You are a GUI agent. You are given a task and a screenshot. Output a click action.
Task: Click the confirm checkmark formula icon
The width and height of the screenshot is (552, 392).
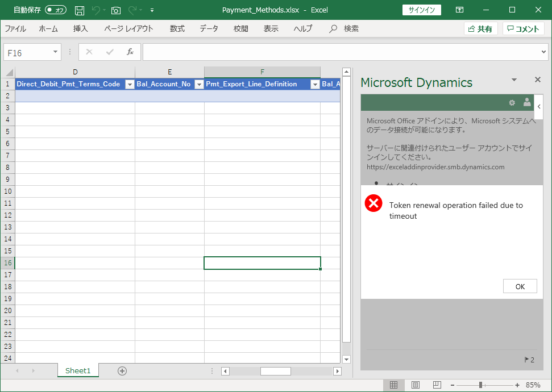click(110, 52)
